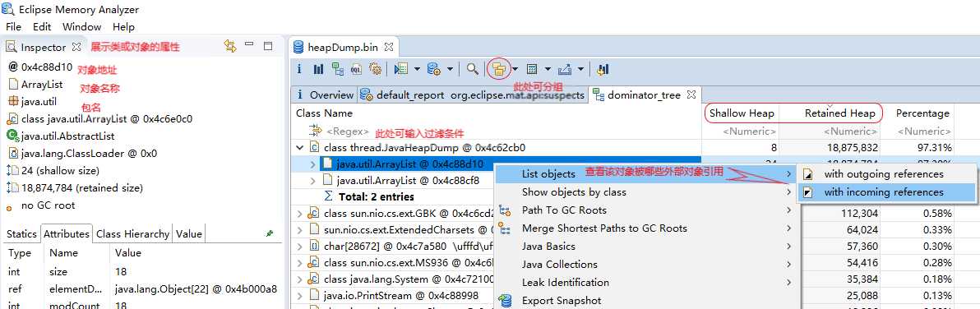Open the Edit menu
980x309 pixels.
click(x=42, y=27)
